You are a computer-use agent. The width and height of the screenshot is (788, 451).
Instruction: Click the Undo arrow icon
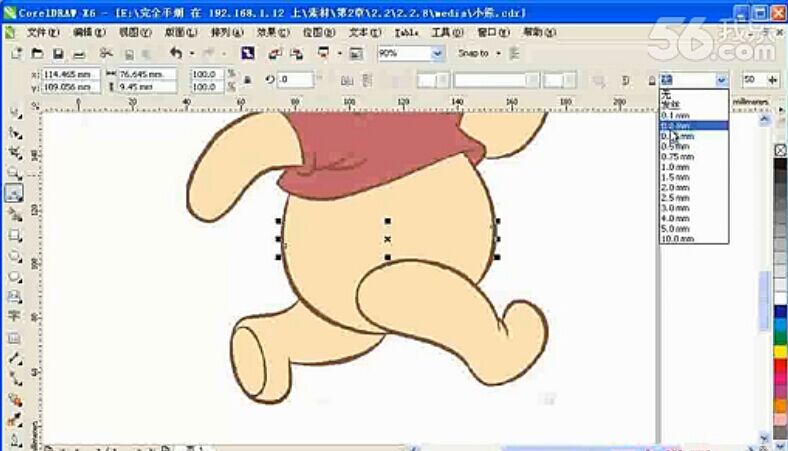pyautogui.click(x=176, y=53)
